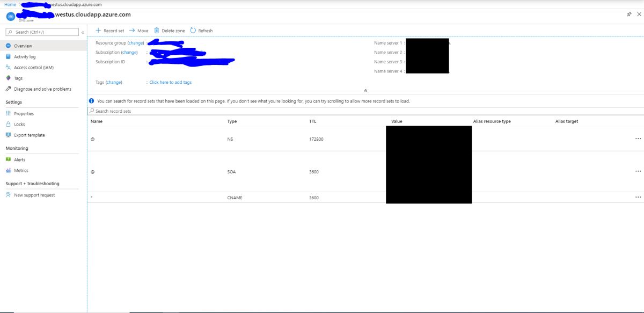This screenshot has width=644, height=313.
Task: Change the Subscription via its link
Action: click(x=129, y=53)
